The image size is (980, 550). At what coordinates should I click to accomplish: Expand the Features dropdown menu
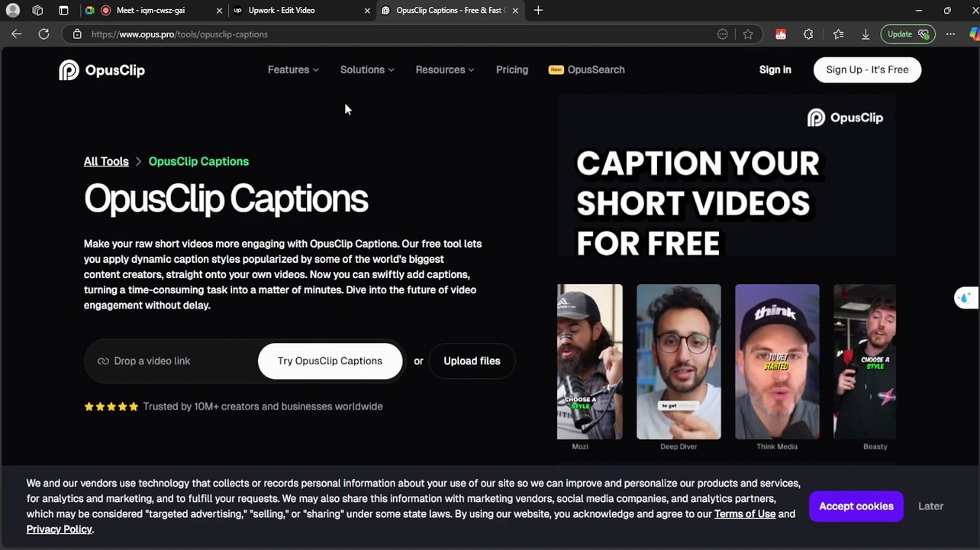(293, 70)
